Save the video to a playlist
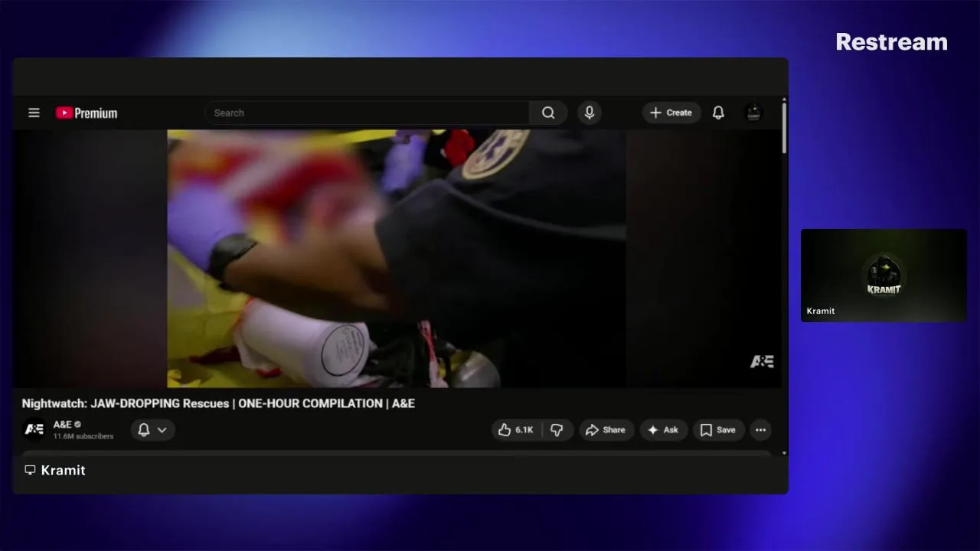Image resolution: width=980 pixels, height=551 pixels. click(719, 430)
